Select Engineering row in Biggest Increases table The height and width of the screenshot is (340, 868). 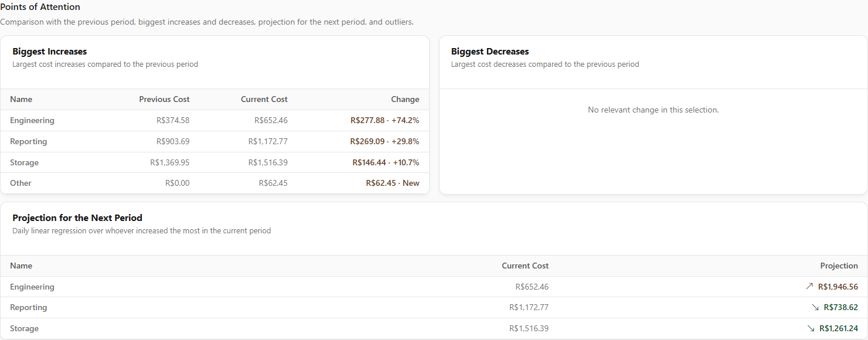point(215,120)
